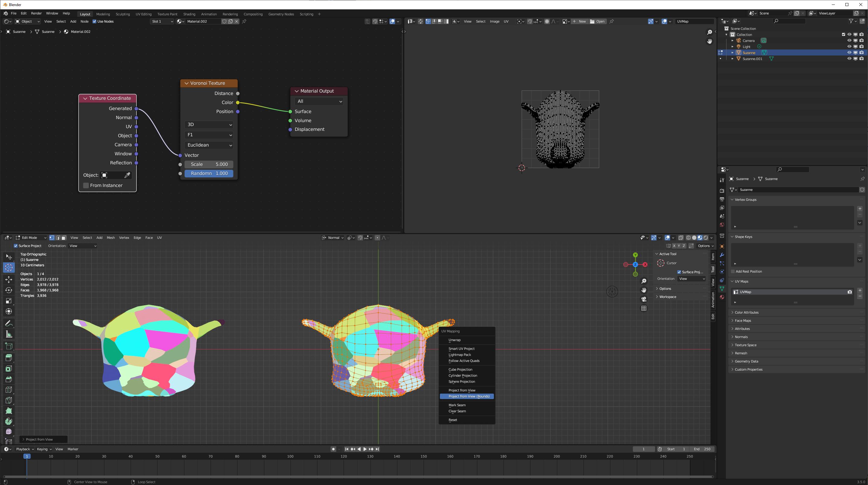Click New image button in UV editor
This screenshot has height=485, width=868.
pyautogui.click(x=579, y=21)
